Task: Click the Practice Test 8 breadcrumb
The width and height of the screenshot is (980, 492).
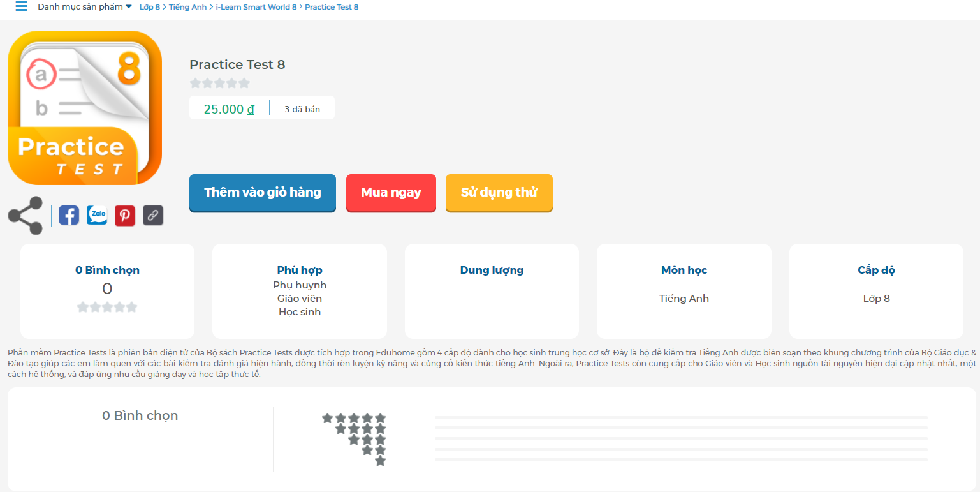Action: [332, 7]
